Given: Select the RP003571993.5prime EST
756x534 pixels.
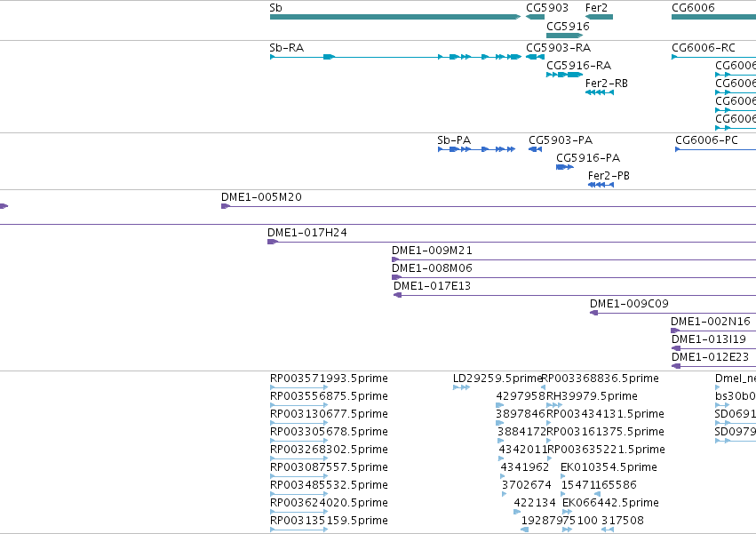Looking at the screenshot, I should 298,387.
